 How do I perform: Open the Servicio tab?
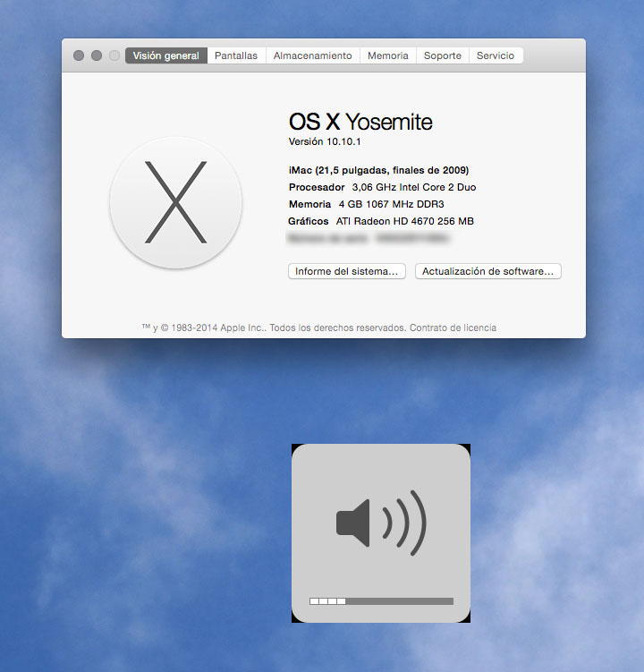pyautogui.click(x=496, y=55)
